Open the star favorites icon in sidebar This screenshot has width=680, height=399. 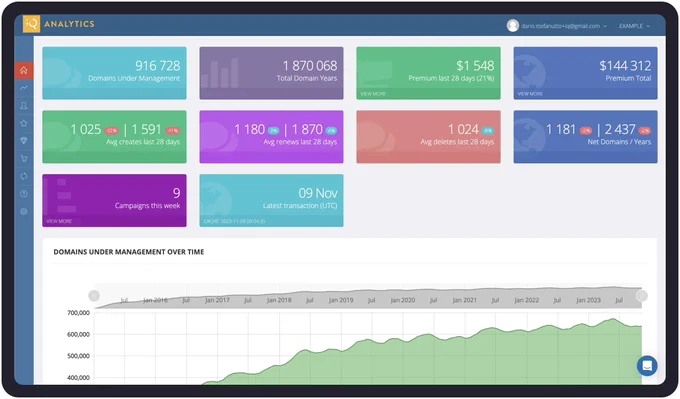coord(24,123)
